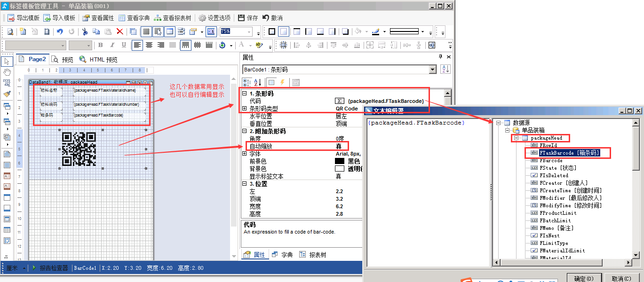Open the font name combo box
Image resolution: width=644 pixels, height=282 pixels.
pos(36,45)
